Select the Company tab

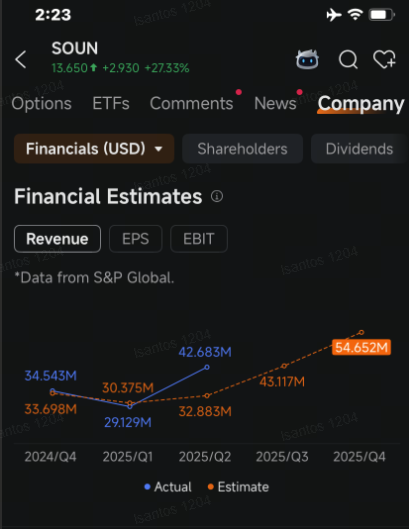point(361,104)
